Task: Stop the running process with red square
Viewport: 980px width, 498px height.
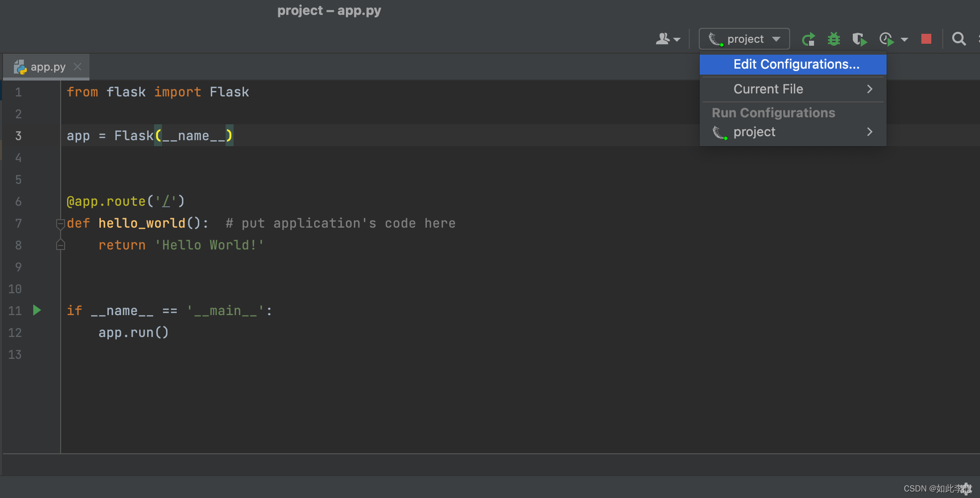Action: [x=925, y=39]
